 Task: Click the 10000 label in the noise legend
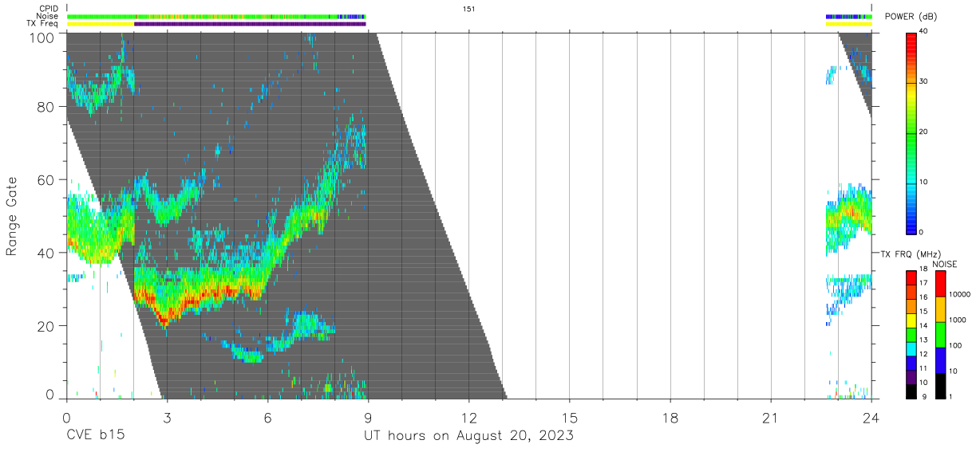(959, 295)
